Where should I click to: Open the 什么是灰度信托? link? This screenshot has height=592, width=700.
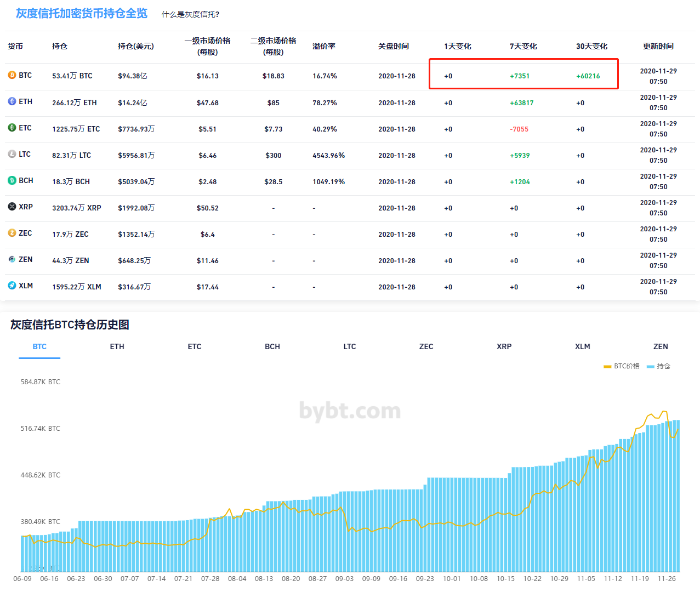(190, 14)
